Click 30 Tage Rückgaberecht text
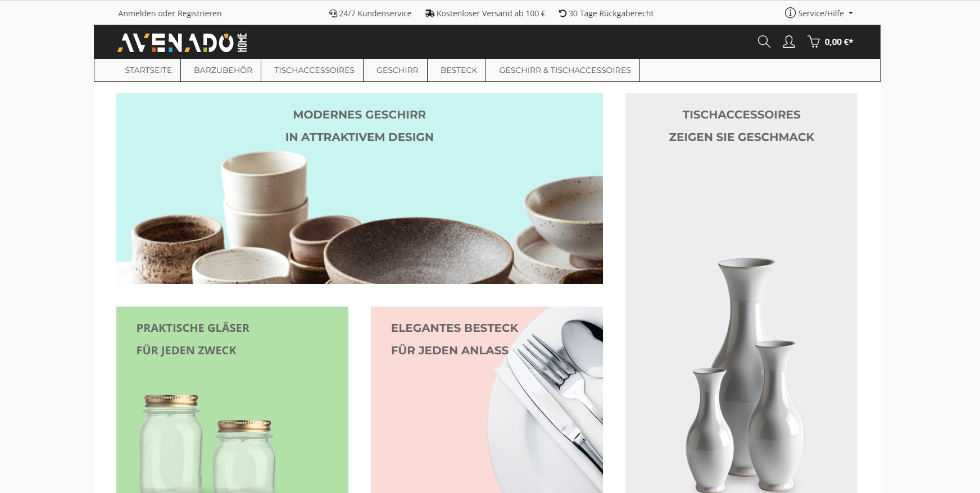This screenshot has height=493, width=980. 611,13
